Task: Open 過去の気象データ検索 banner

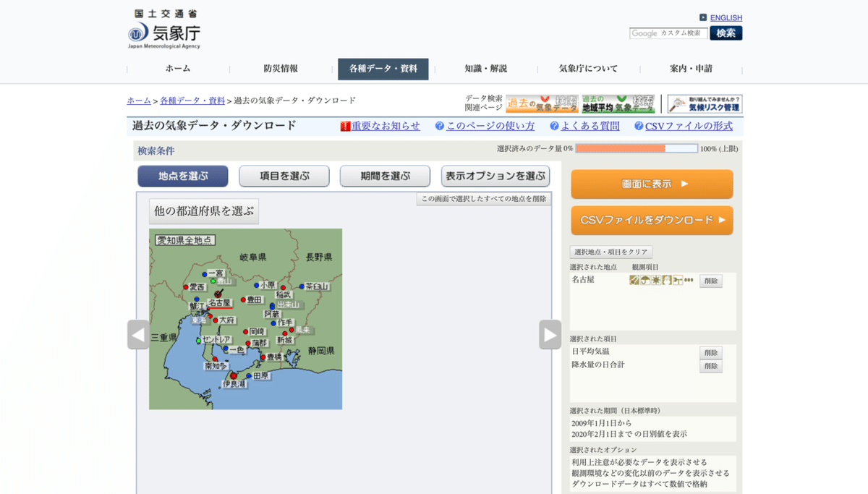Action: (x=542, y=104)
